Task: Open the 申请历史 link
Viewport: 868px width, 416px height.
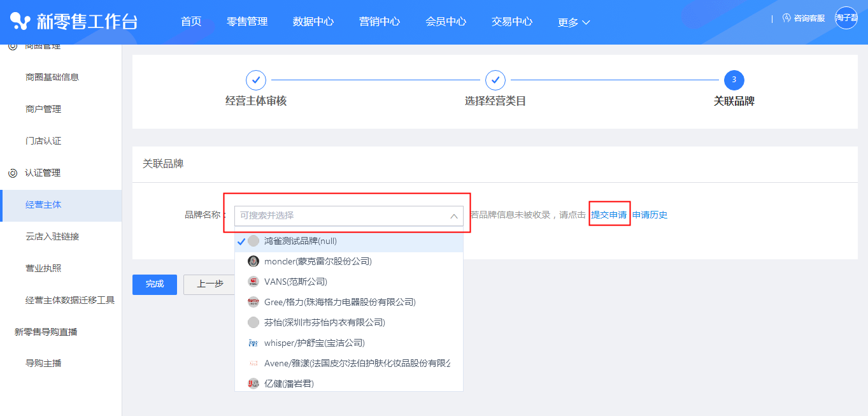Action: click(650, 215)
